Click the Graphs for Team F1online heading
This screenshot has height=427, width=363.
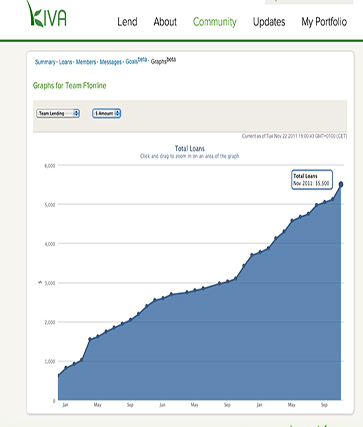pos(69,86)
